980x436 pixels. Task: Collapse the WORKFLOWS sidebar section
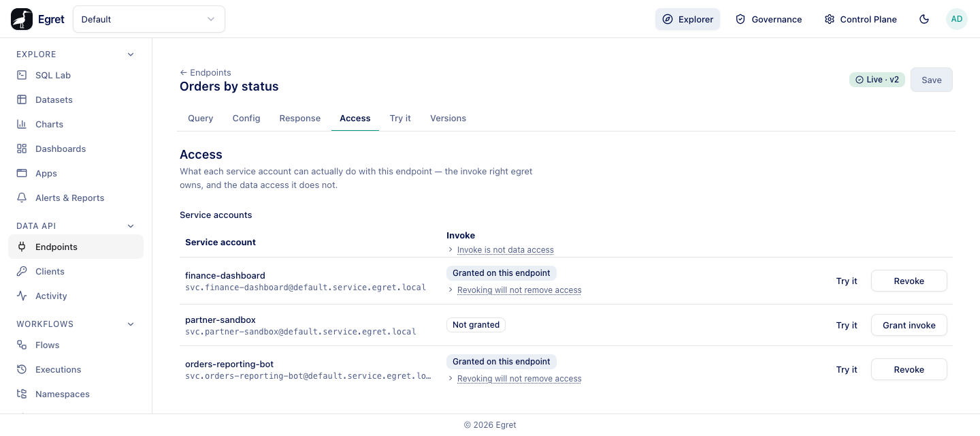pyautogui.click(x=131, y=324)
